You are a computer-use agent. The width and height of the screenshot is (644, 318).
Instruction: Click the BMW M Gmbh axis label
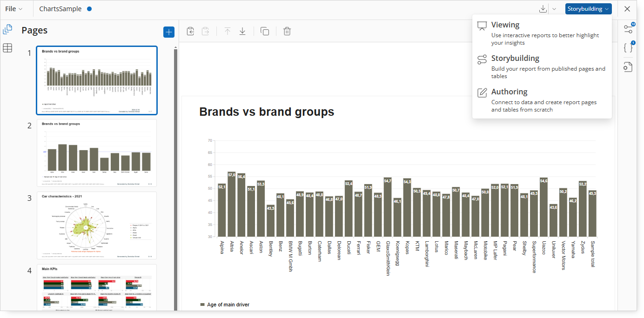point(290,256)
